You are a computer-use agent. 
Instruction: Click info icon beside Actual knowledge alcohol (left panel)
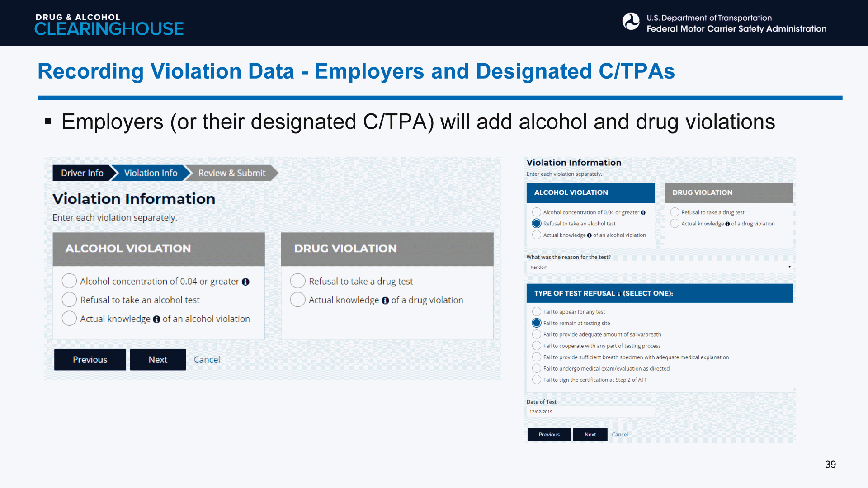(156, 319)
